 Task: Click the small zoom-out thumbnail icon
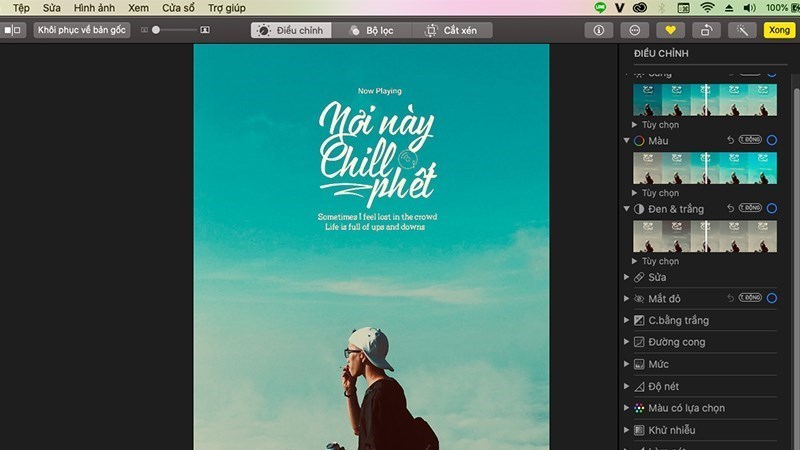[144, 30]
